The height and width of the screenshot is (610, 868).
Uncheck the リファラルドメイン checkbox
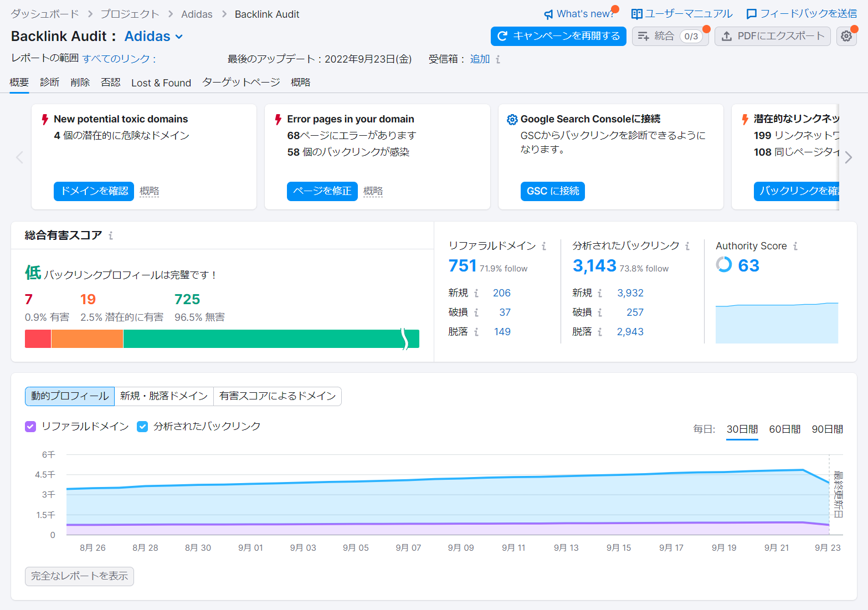click(x=30, y=427)
